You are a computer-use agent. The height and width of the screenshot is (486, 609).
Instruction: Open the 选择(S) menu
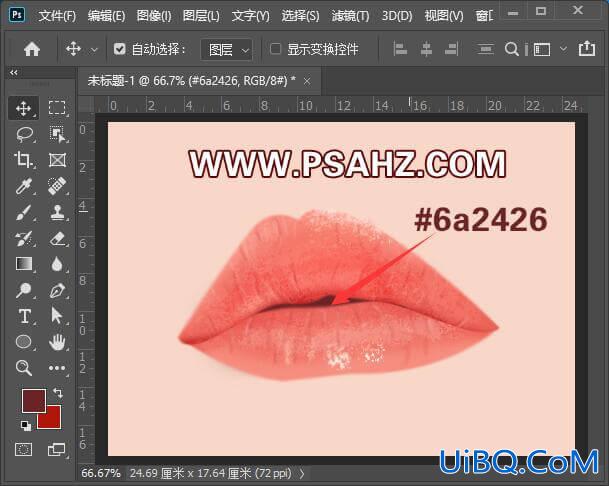coord(300,16)
